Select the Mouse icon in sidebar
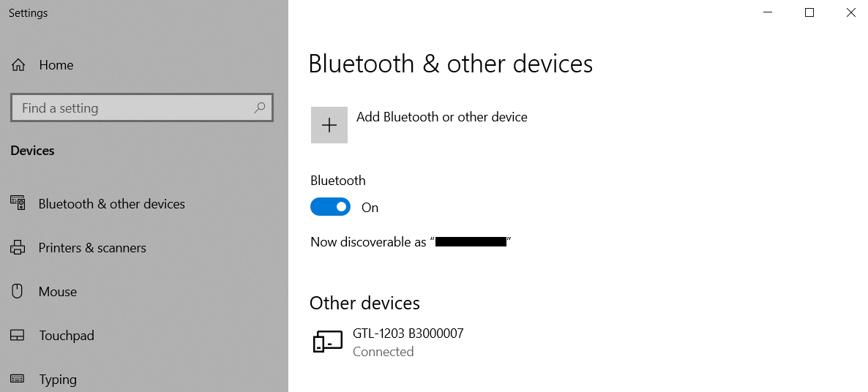The width and height of the screenshot is (868, 392). [x=18, y=292]
